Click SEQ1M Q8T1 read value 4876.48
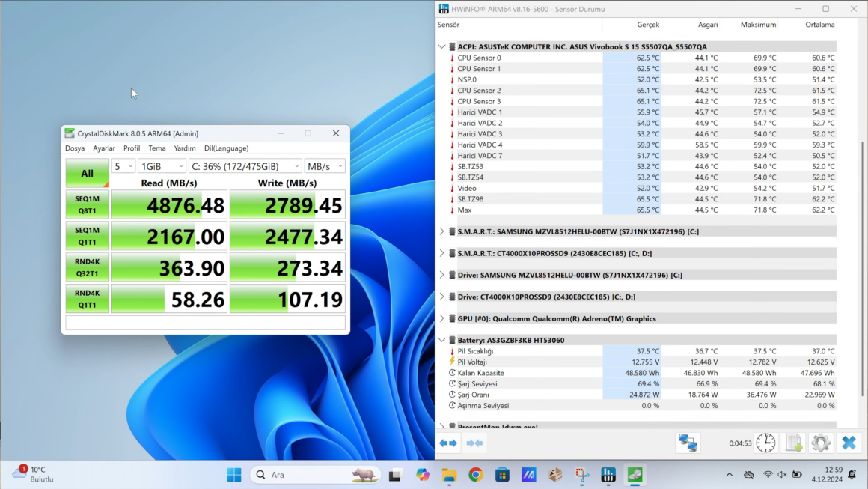This screenshot has width=868, height=489. tap(169, 205)
